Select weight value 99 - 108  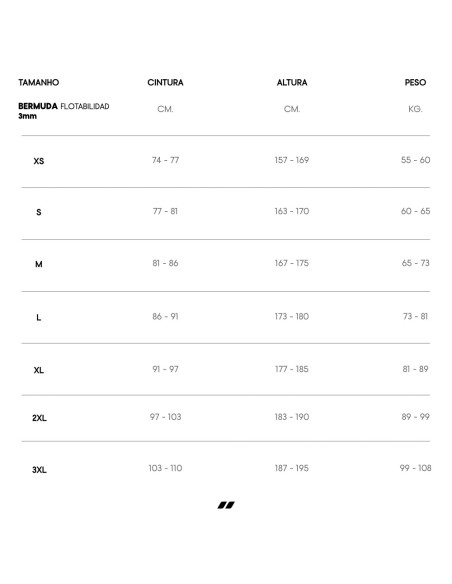(x=416, y=468)
